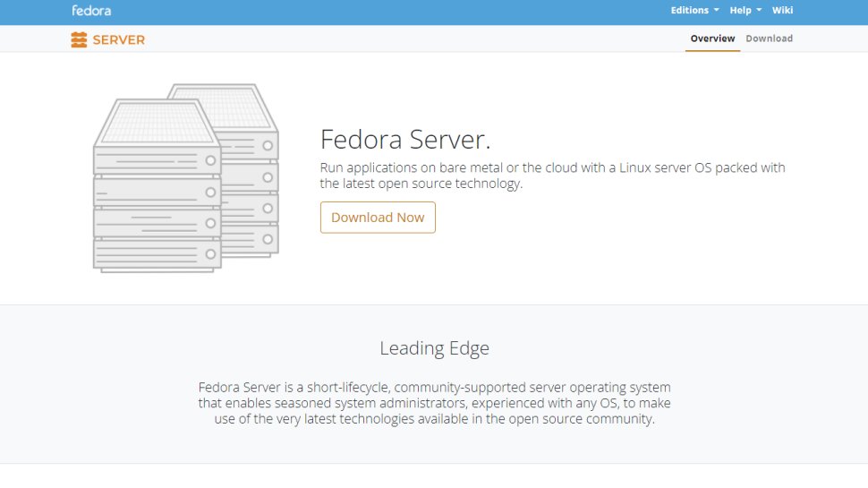
Task: Go to the Wiki link
Action: click(x=782, y=10)
